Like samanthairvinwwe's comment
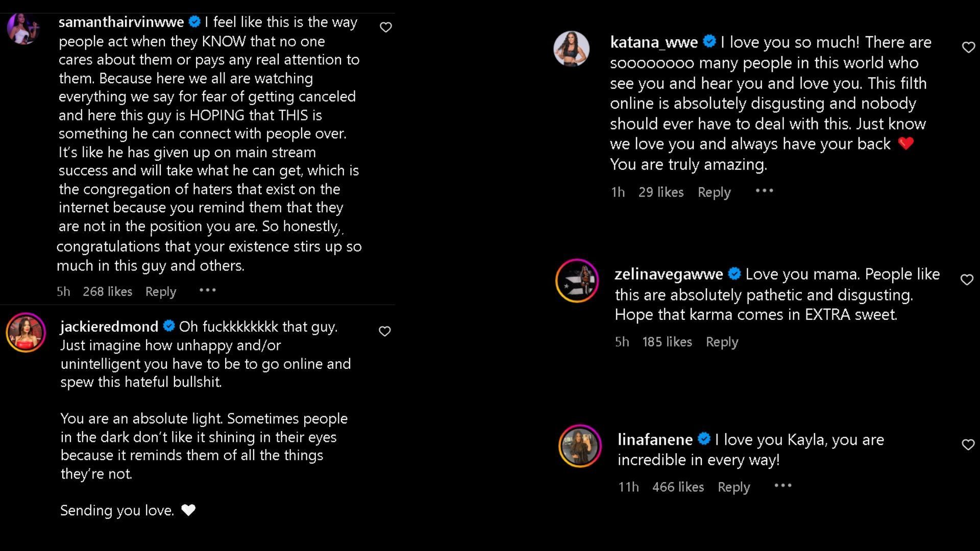This screenshot has height=551, width=980. point(386,27)
